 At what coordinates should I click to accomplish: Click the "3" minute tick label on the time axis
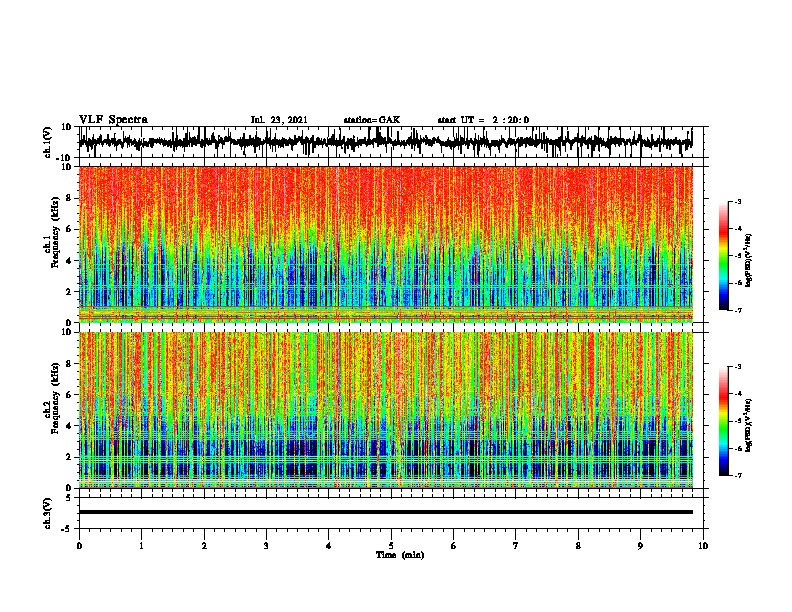click(x=266, y=546)
